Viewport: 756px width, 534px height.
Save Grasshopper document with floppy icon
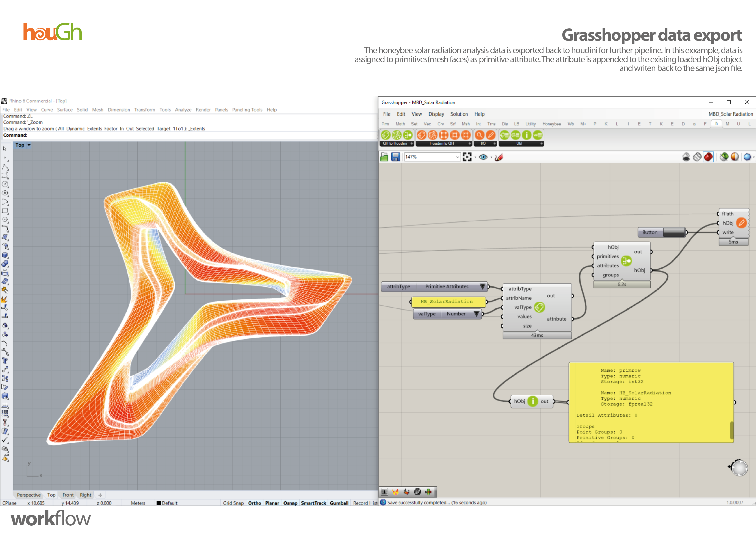coord(395,157)
